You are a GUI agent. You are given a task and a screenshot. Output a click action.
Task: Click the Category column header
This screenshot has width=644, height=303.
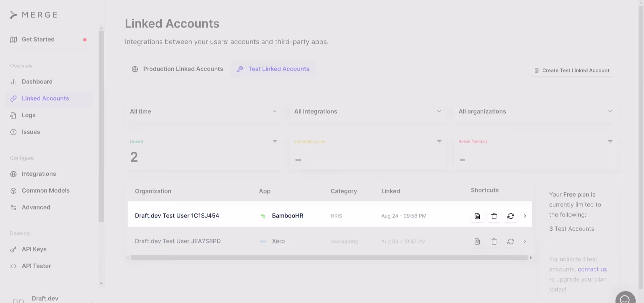click(x=343, y=191)
